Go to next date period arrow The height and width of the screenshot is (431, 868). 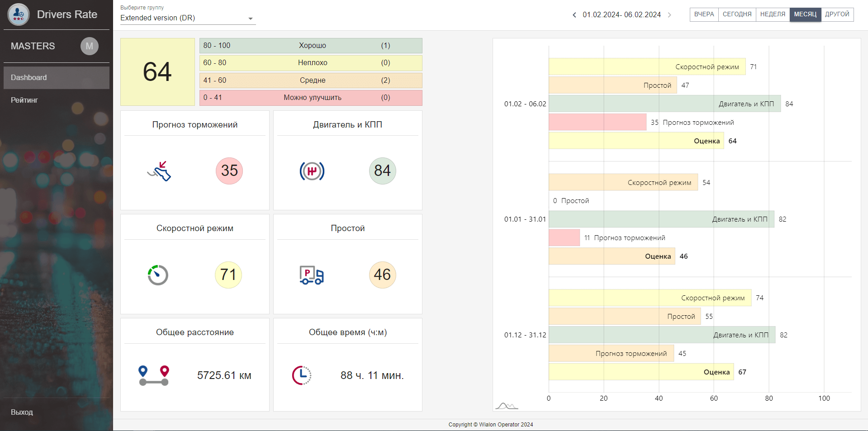pyautogui.click(x=669, y=15)
